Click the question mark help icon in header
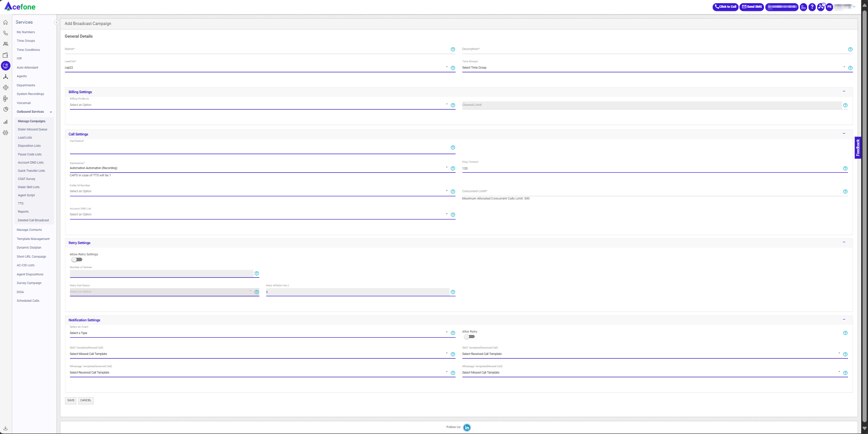The width and height of the screenshot is (868, 434). click(812, 7)
